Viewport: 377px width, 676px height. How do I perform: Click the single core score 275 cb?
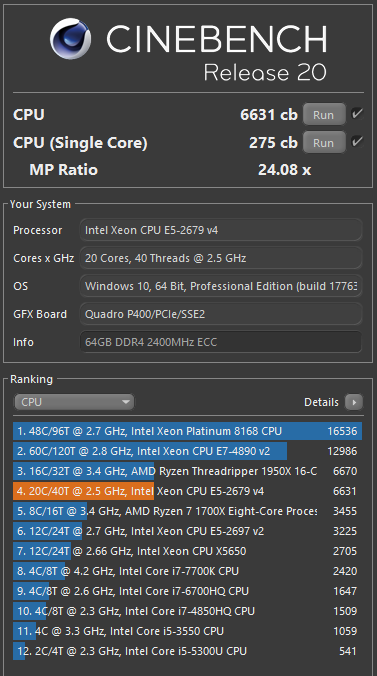click(x=273, y=143)
